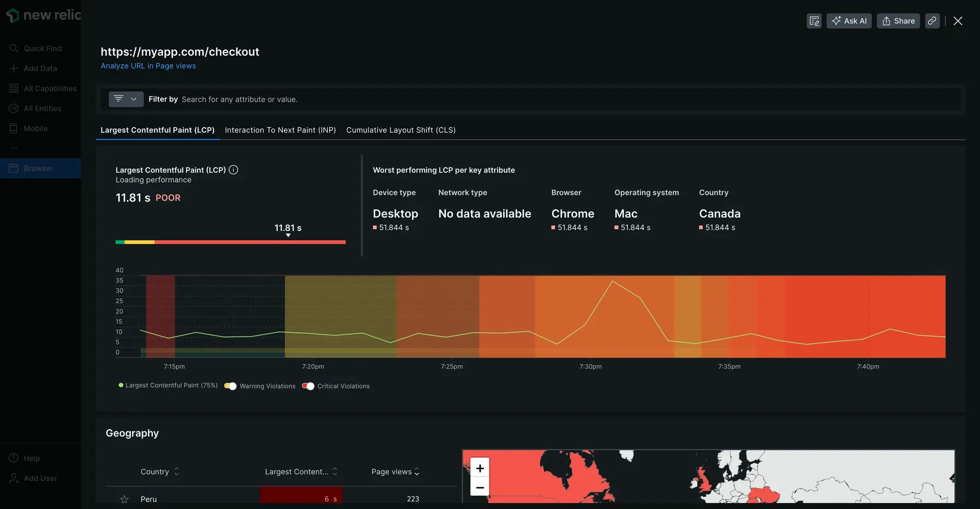980x509 pixels.
Task: Click the 11.81 s marker on LCP bar
Action: tap(288, 235)
